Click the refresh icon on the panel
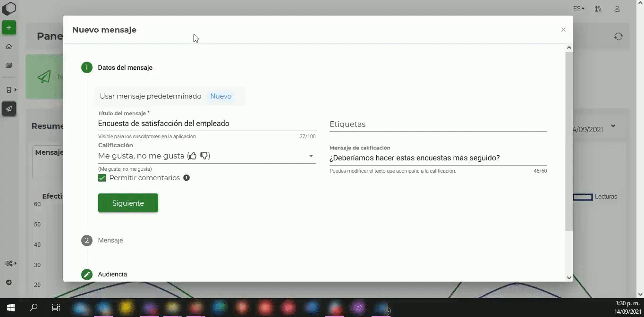The image size is (644, 317). click(x=618, y=36)
